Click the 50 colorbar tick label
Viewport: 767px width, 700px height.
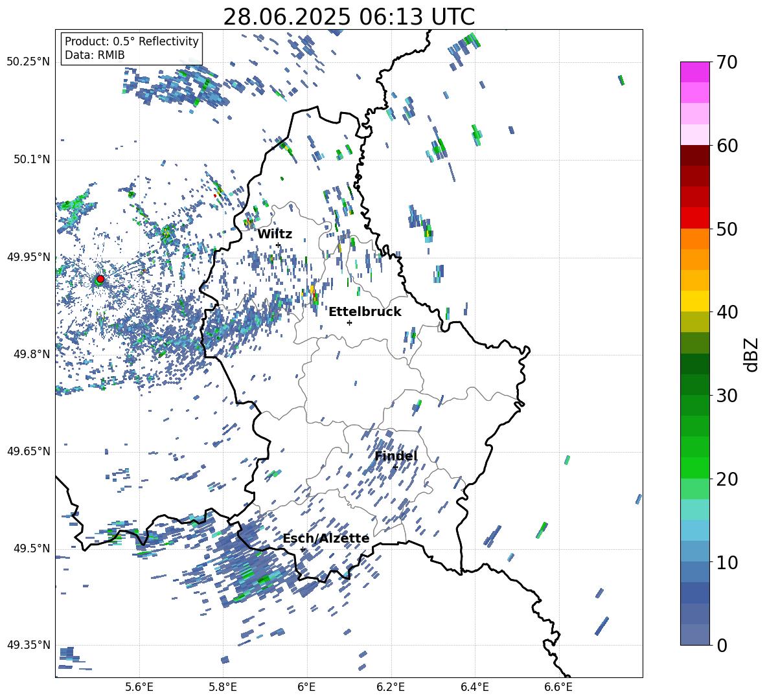727,229
